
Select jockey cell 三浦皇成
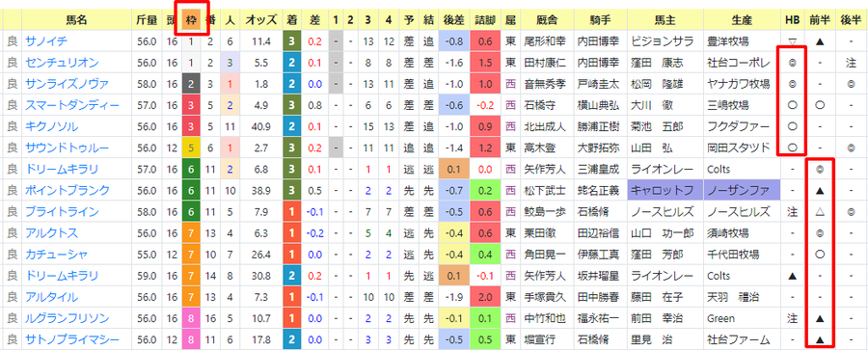(600, 169)
